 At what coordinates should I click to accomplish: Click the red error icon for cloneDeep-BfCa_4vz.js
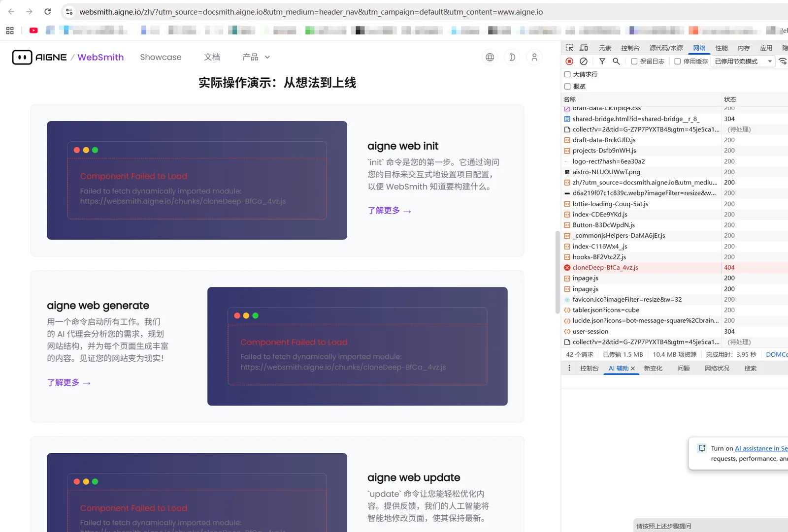click(567, 268)
